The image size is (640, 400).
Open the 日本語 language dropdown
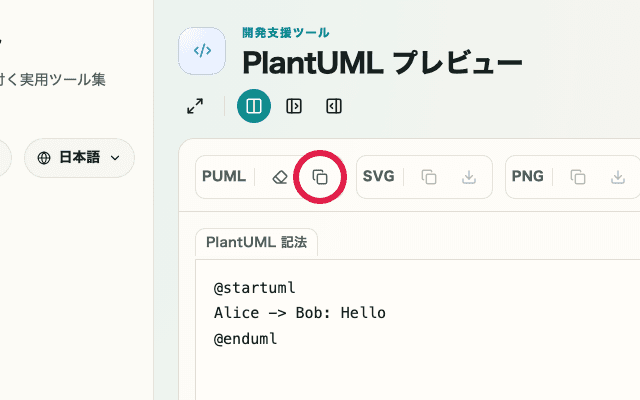pyautogui.click(x=79, y=158)
